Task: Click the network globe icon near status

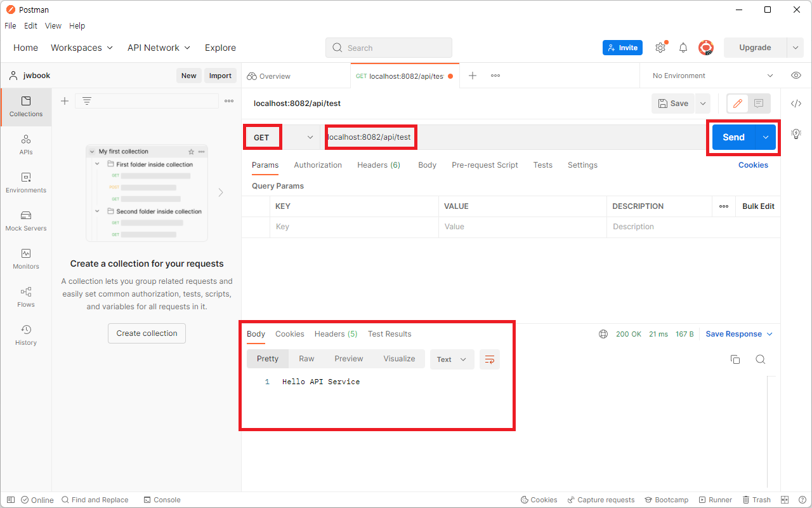Action: [603, 334]
